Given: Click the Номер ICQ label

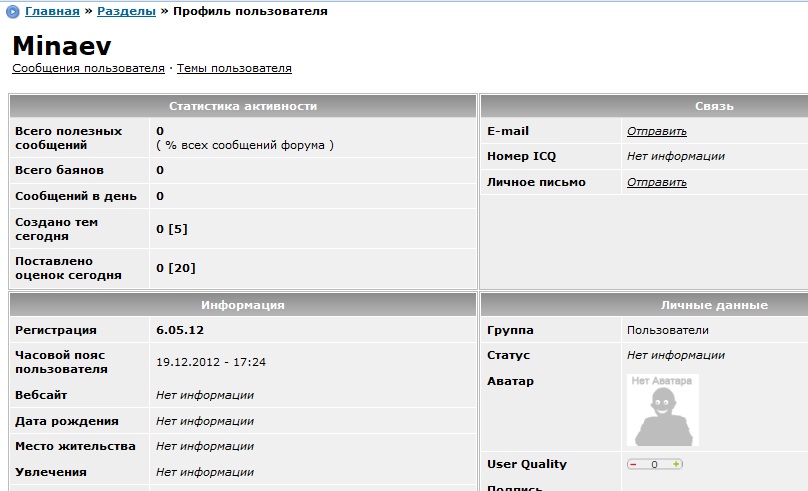Looking at the screenshot, I should pyautogui.click(x=521, y=156).
